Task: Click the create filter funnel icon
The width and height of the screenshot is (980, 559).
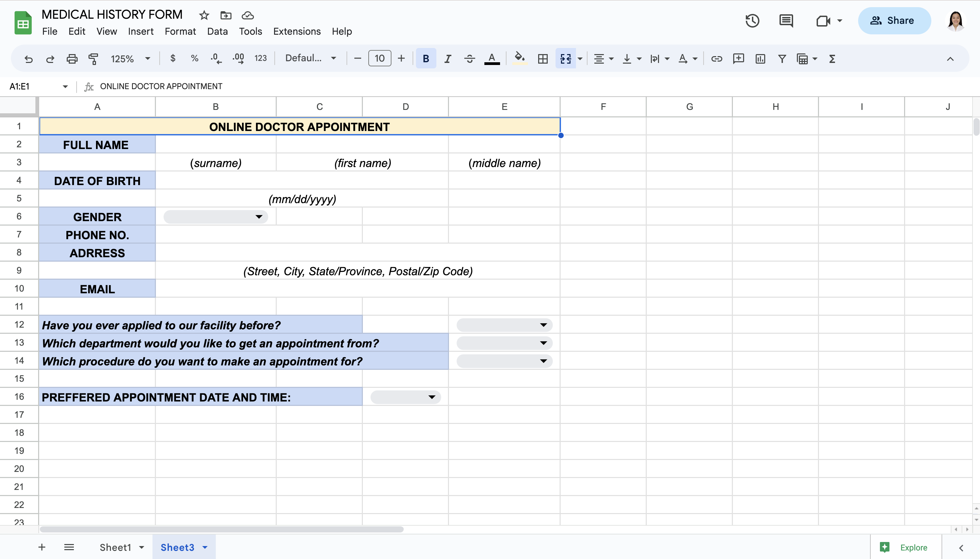Action: (x=782, y=59)
